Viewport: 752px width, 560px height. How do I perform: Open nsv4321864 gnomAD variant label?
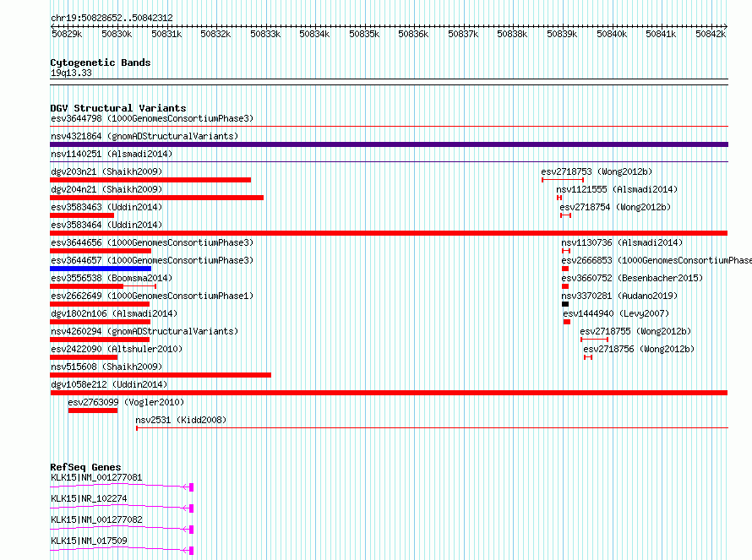click(x=144, y=136)
